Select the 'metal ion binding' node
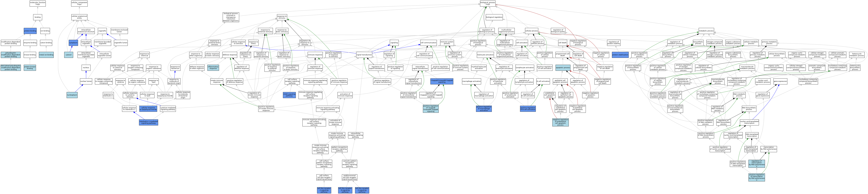Screen dimensions: 868x194 click(46, 55)
